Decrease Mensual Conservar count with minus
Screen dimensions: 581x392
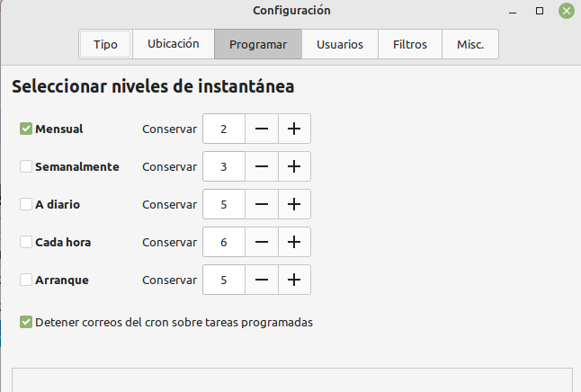(262, 129)
